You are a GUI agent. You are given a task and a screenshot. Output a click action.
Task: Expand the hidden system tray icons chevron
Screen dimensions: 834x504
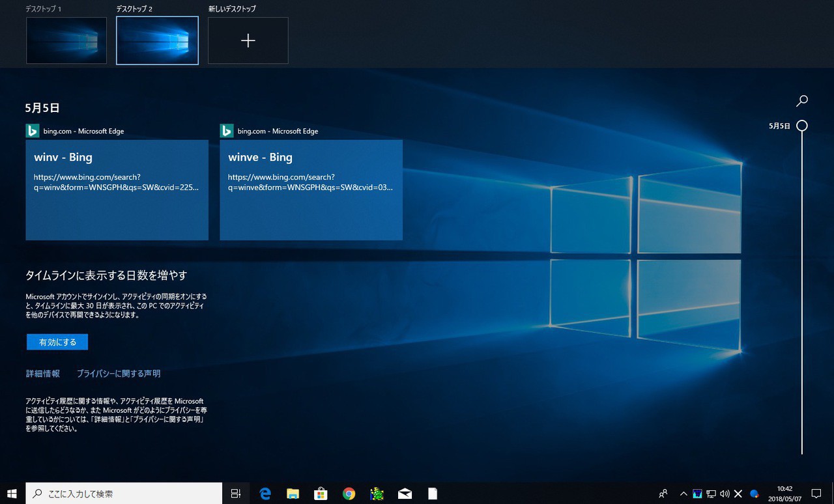[x=683, y=494]
